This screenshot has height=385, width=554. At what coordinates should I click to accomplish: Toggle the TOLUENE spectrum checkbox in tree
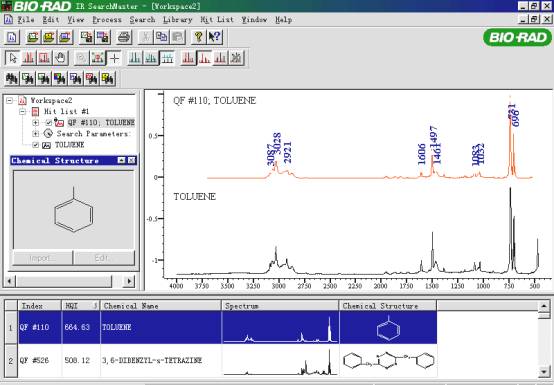pos(35,145)
